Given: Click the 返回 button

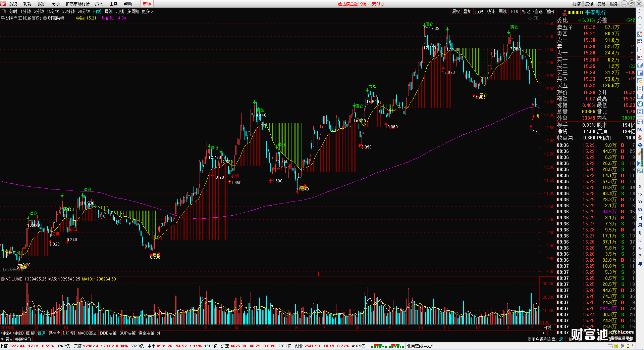Looking at the screenshot, I should [550, 11].
